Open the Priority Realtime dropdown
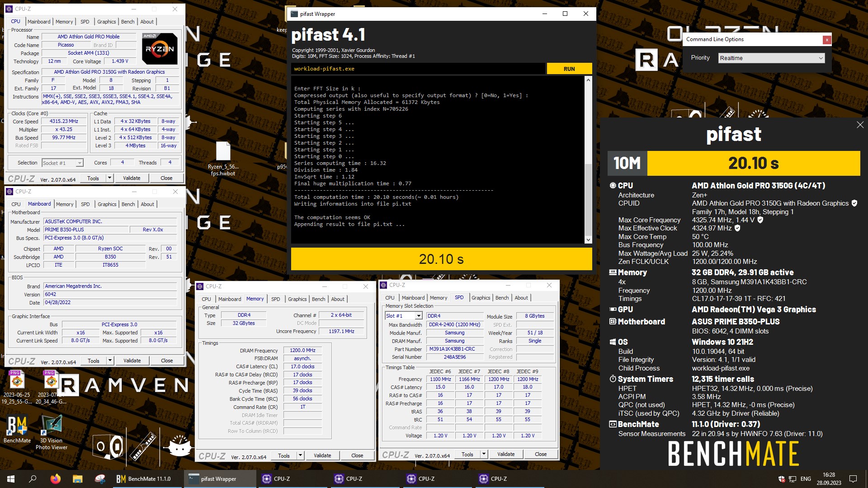Screen dimensions: 868x488 (x=771, y=58)
